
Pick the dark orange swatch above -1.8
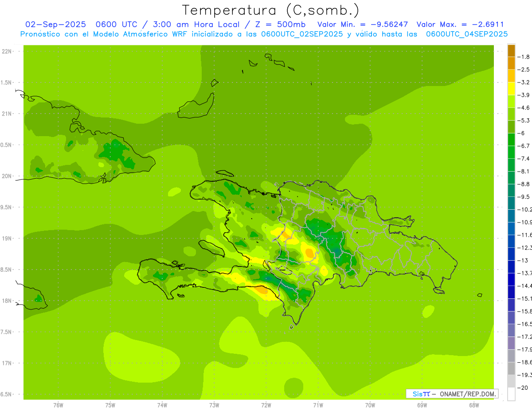click(511, 51)
